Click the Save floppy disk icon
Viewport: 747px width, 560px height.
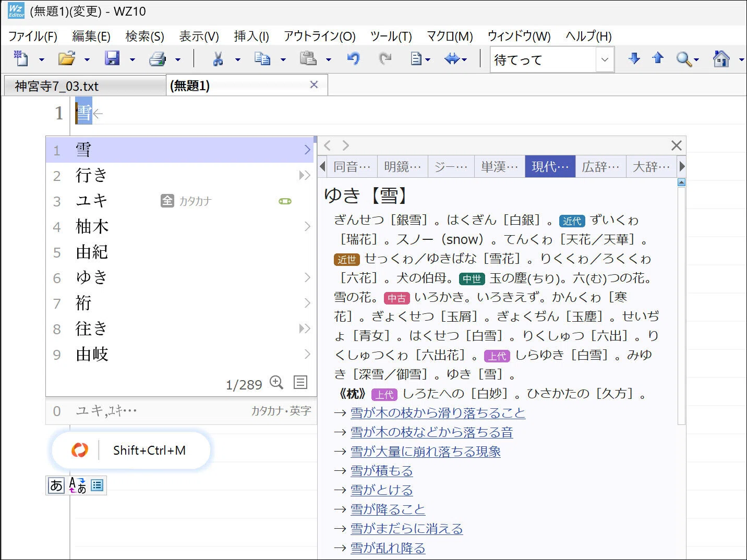click(x=112, y=58)
